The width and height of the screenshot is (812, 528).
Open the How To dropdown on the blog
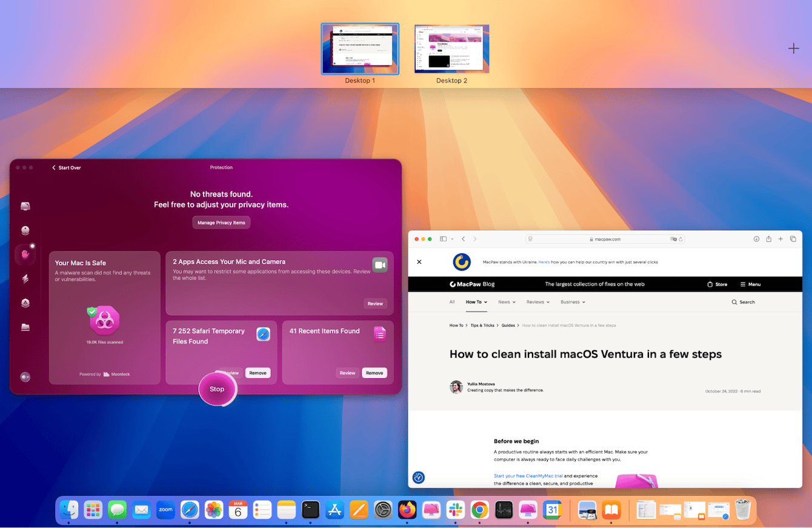(x=476, y=301)
